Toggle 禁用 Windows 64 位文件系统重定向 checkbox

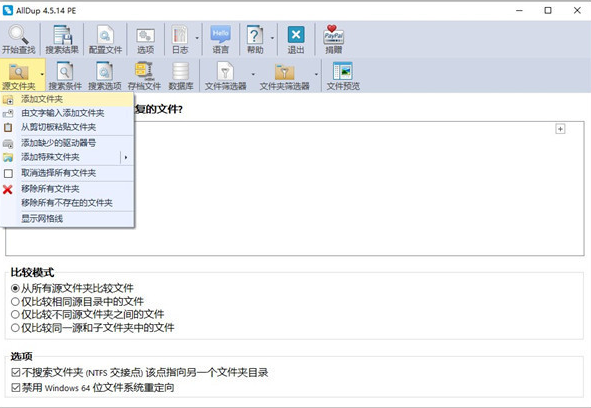point(15,388)
